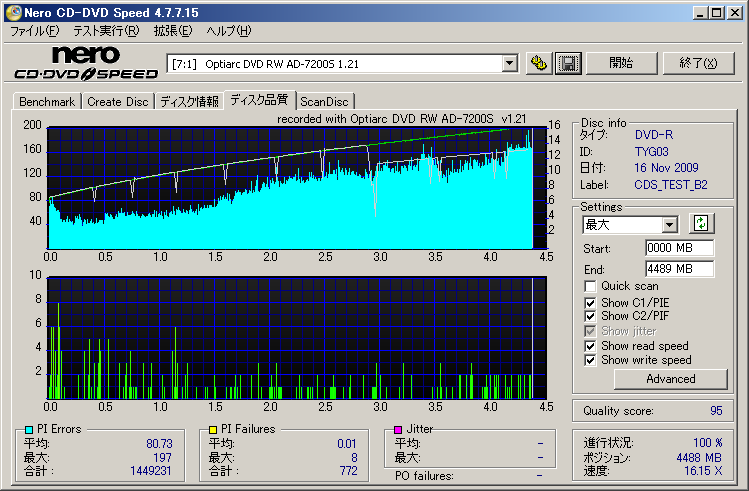Click the progress value 100 %
Viewport: 749px width, 491px height.
click(707, 443)
